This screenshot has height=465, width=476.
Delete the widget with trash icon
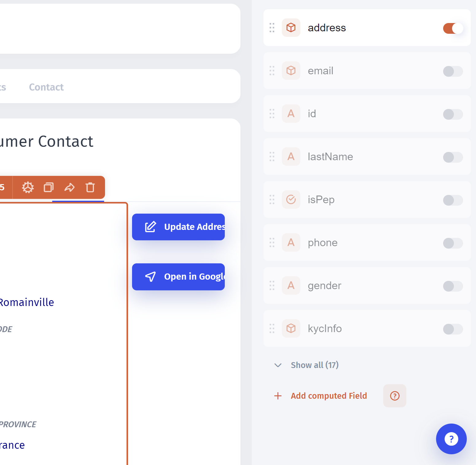coord(90,187)
